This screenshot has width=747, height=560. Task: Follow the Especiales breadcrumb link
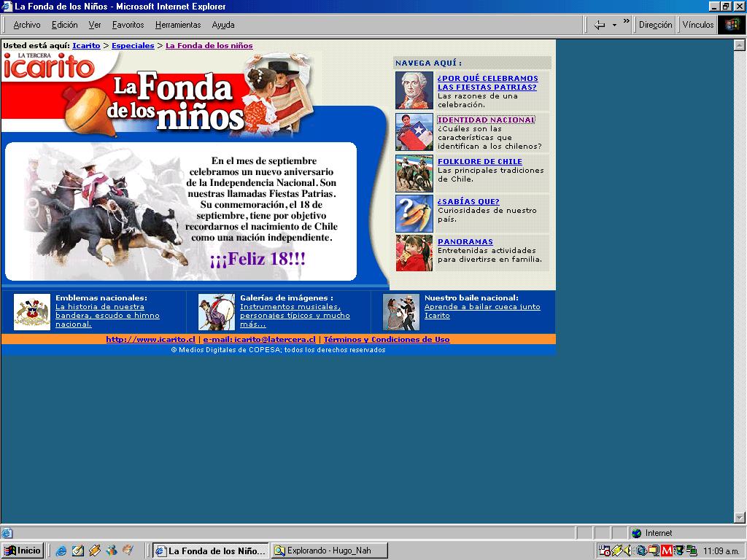133,46
